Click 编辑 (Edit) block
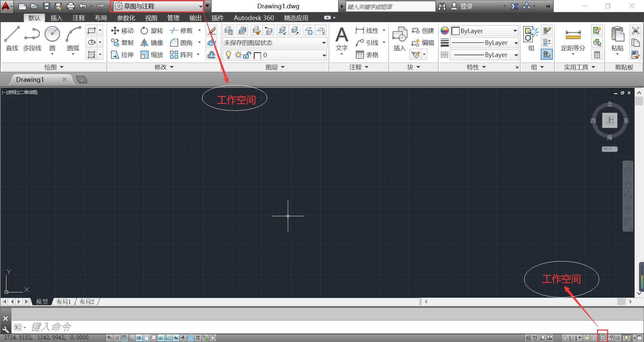 [x=423, y=43]
